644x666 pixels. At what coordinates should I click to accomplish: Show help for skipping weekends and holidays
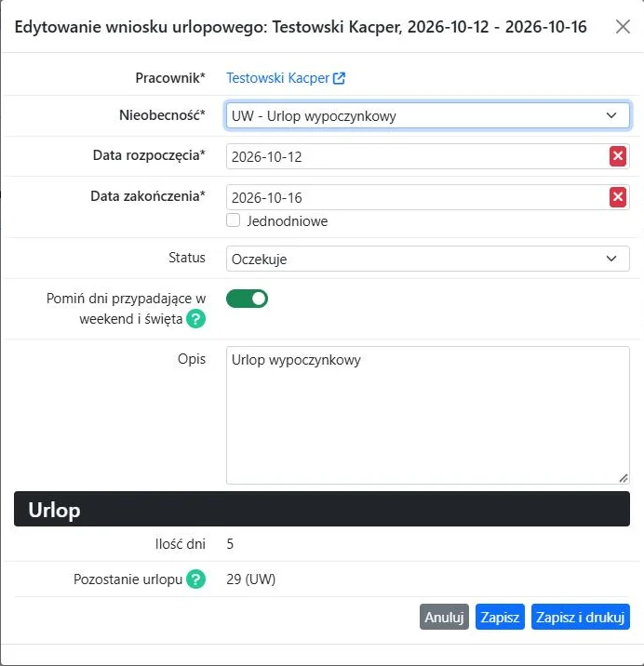coord(196,319)
